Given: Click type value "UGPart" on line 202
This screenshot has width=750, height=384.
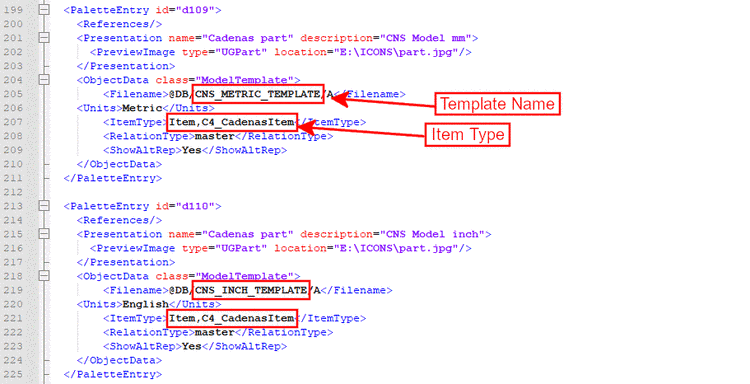Looking at the screenshot, I should [241, 52].
